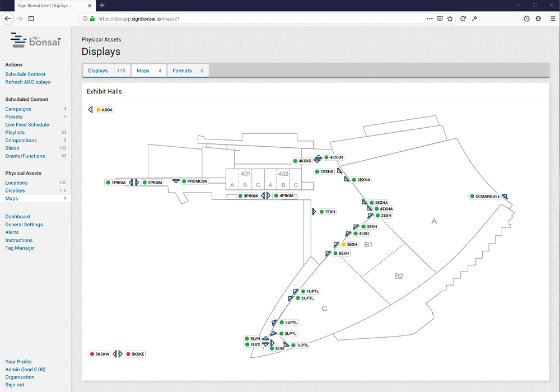Click the AB04 display marker

pos(104,110)
